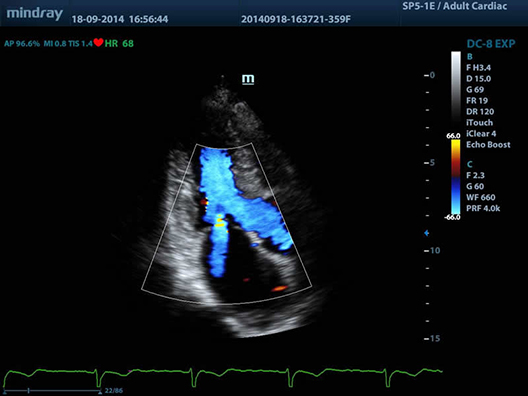Select the D 15.0 depth parameter
The image size is (528, 396).
tap(478, 79)
